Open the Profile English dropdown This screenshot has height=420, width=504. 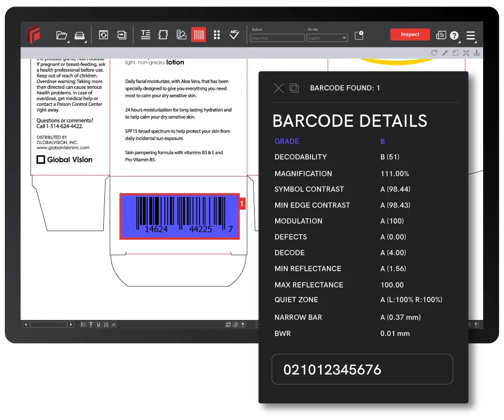(x=327, y=38)
